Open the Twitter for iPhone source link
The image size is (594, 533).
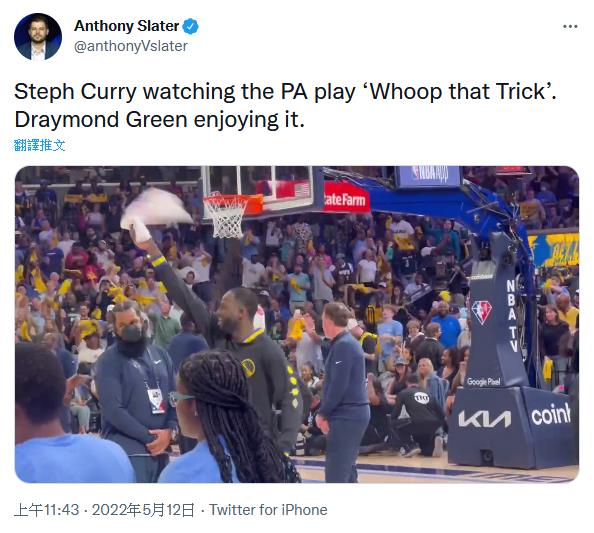pyautogui.click(x=268, y=510)
